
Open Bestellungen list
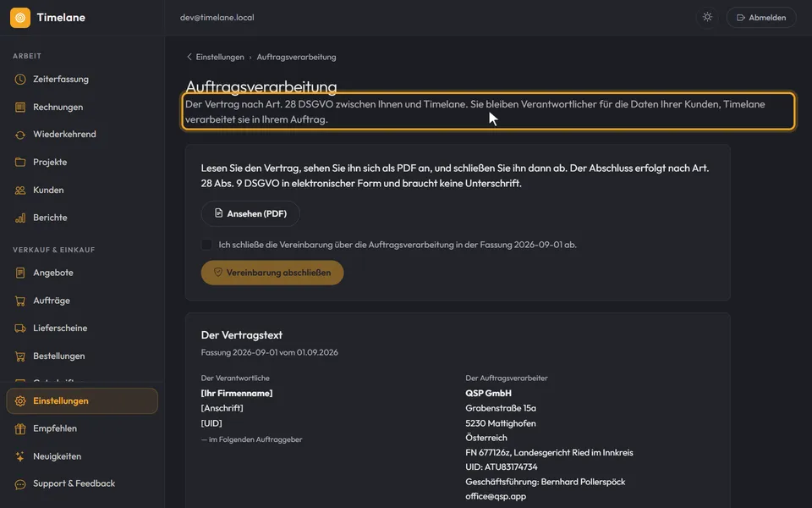tap(82, 356)
